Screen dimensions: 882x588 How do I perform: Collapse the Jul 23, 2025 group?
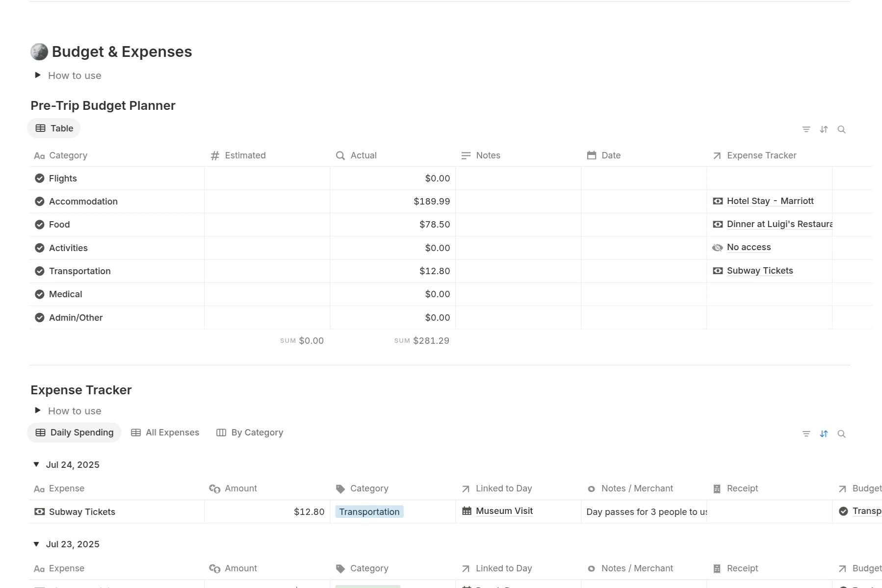(36, 544)
